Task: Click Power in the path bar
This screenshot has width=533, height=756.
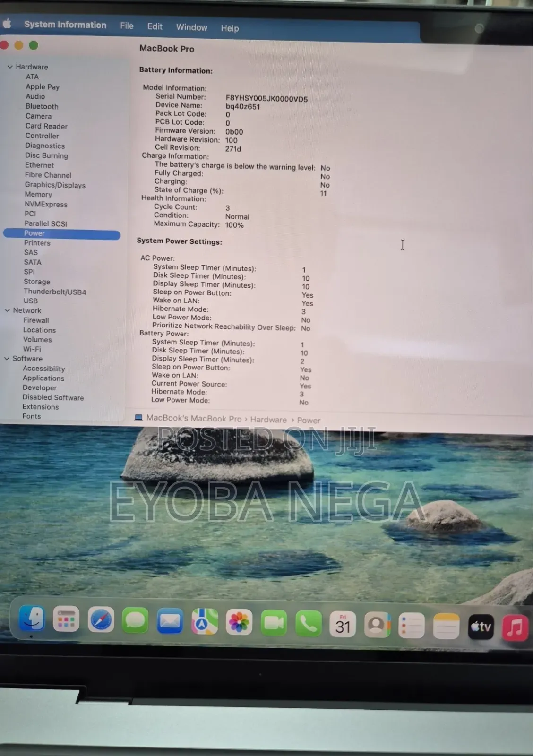Action: (x=309, y=420)
